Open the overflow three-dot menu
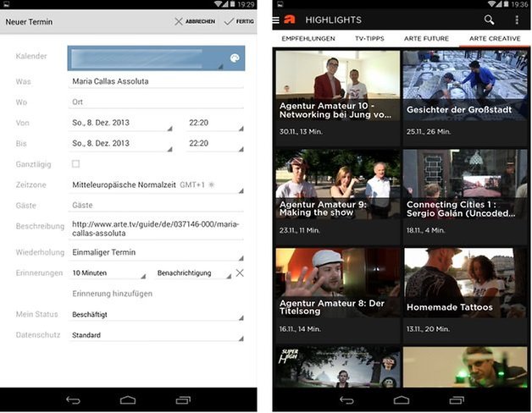 (517, 20)
